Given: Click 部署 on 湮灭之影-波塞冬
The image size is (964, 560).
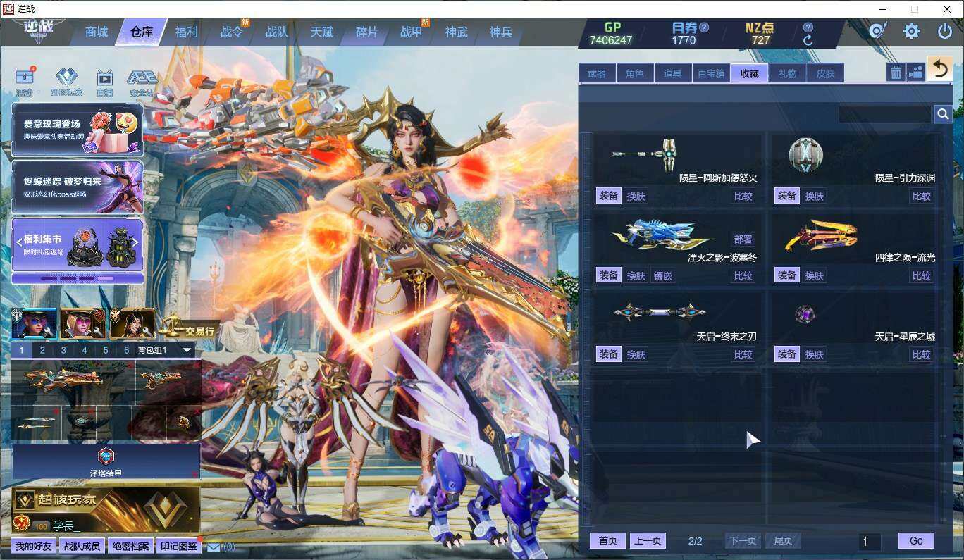Looking at the screenshot, I should click(743, 239).
